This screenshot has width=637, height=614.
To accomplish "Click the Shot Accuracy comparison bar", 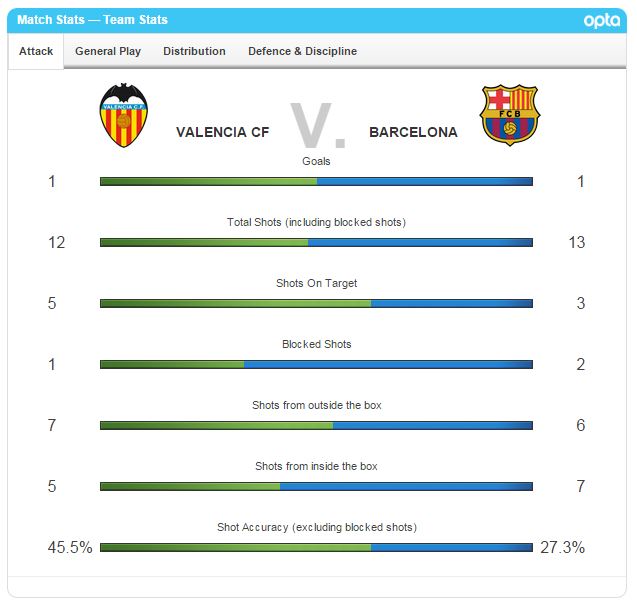I will (x=316, y=548).
